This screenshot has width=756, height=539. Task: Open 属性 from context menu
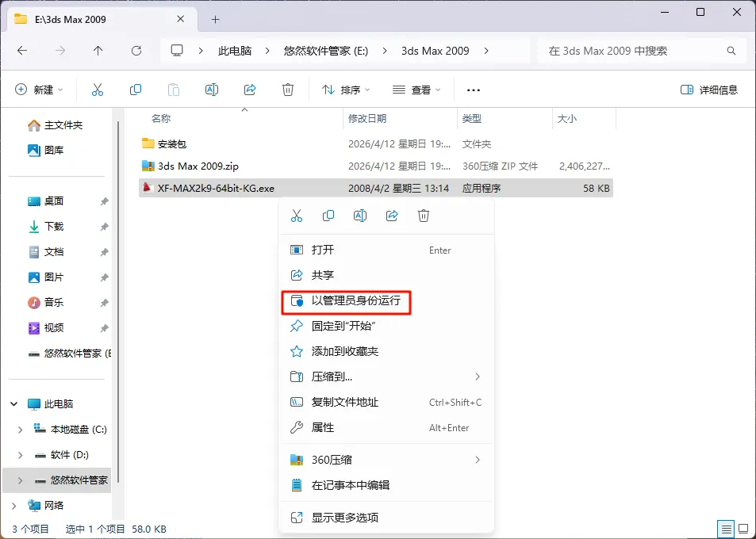point(386,427)
